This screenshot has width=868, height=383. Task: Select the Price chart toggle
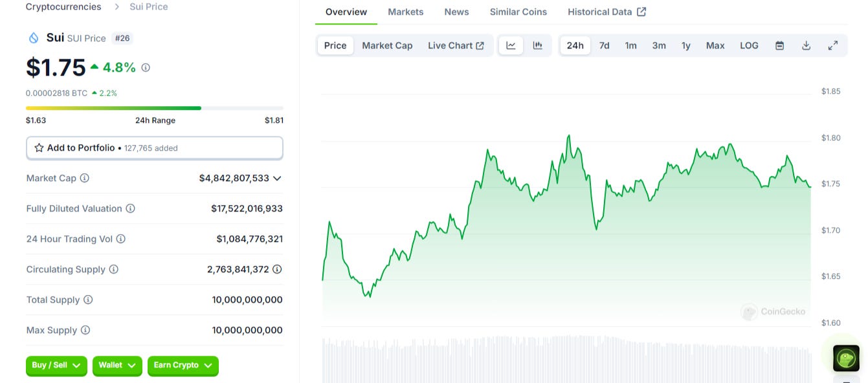pyautogui.click(x=335, y=45)
